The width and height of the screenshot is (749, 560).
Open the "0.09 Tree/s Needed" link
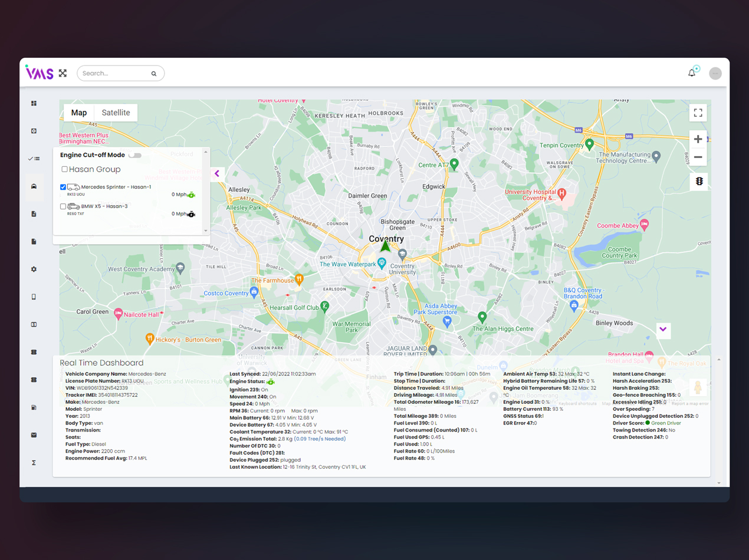click(x=320, y=439)
